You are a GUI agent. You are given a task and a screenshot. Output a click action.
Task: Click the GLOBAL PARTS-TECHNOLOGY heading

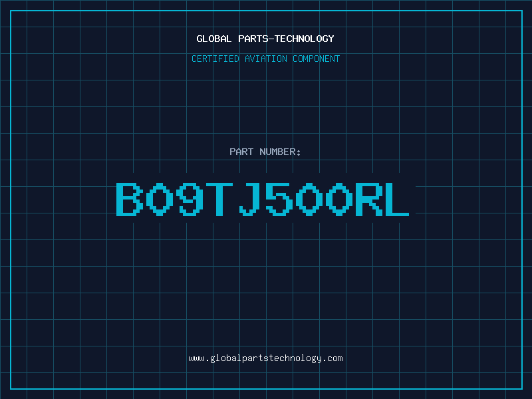tap(265, 39)
